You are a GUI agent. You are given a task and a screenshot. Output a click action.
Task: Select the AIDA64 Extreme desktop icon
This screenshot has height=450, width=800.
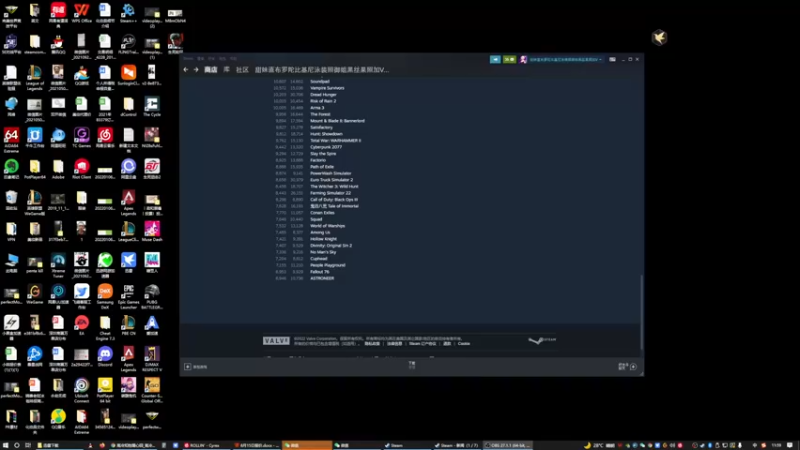(x=11, y=140)
